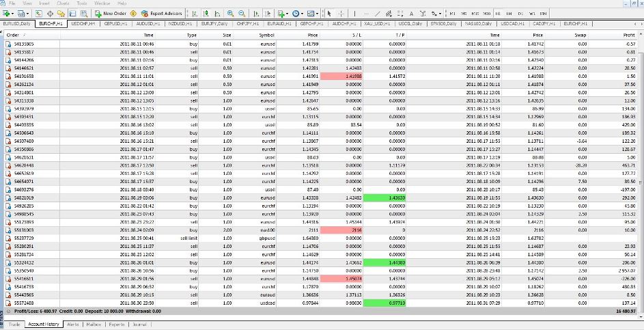Toggle the Expert Advisors button
This screenshot has width=644, height=330.
click(161, 13)
